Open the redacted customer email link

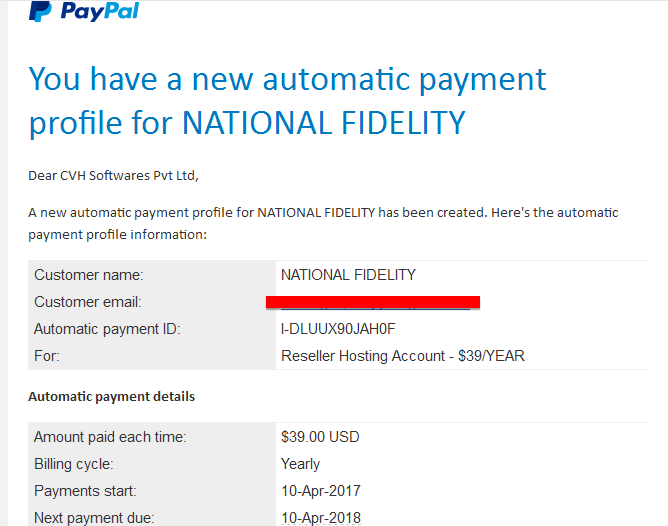[x=373, y=302]
